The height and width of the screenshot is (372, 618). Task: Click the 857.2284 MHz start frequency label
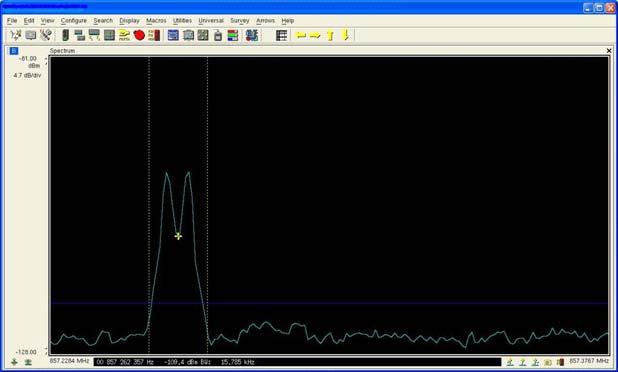69,361
